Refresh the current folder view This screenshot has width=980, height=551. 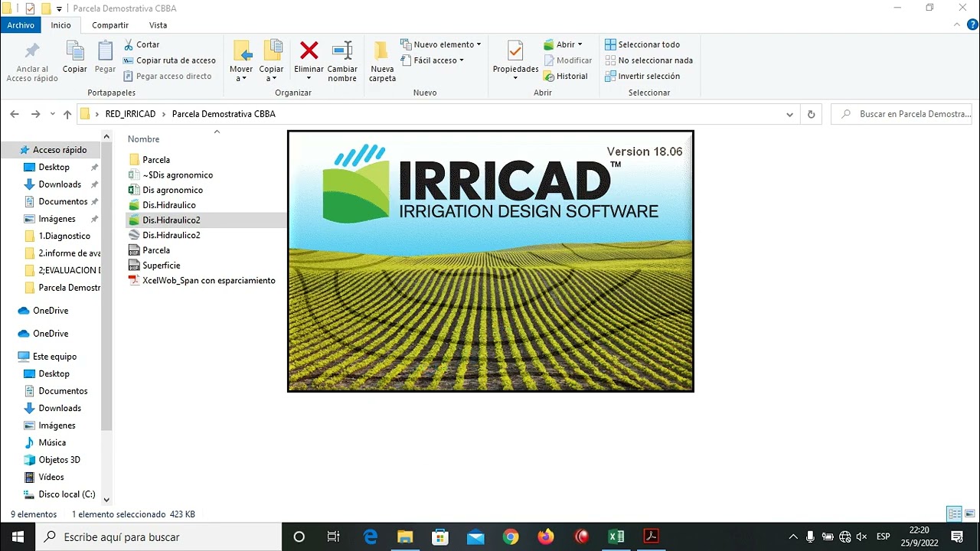812,114
